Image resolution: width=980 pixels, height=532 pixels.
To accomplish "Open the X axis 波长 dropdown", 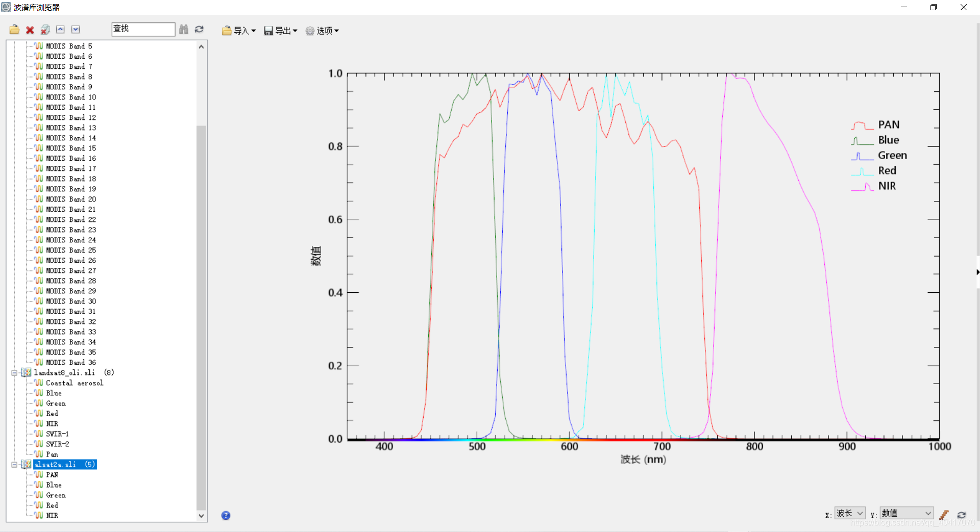I will (850, 513).
